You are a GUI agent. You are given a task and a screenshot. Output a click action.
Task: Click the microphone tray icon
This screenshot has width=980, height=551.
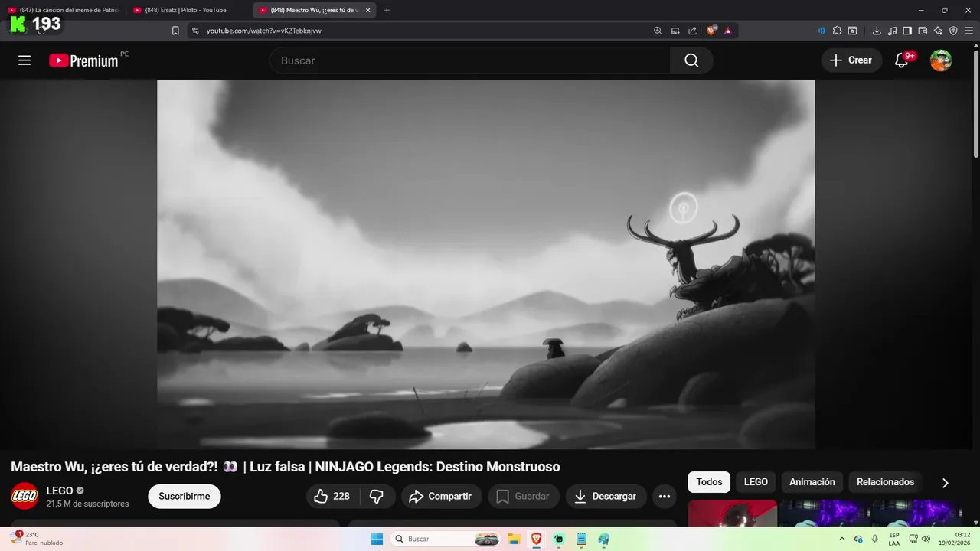coord(875,539)
